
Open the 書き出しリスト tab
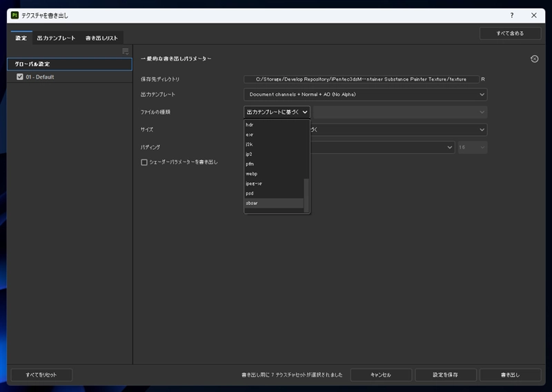[103, 38]
